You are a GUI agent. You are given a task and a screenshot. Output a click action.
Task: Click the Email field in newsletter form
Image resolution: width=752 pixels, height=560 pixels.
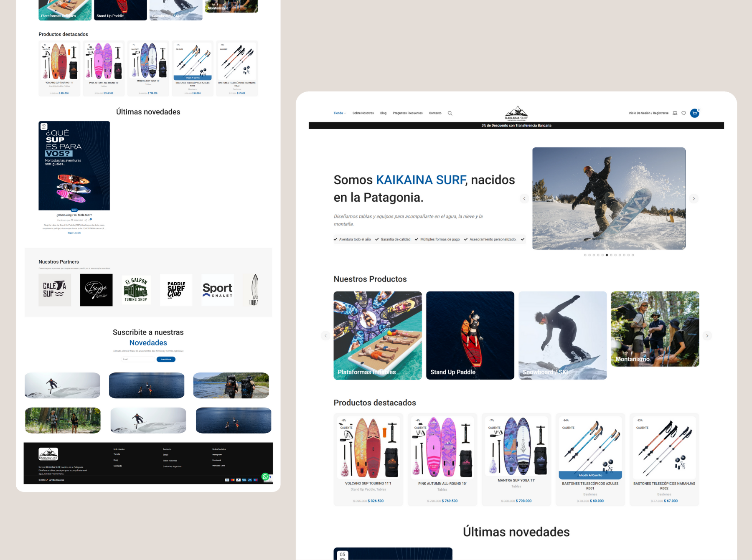[x=138, y=359]
